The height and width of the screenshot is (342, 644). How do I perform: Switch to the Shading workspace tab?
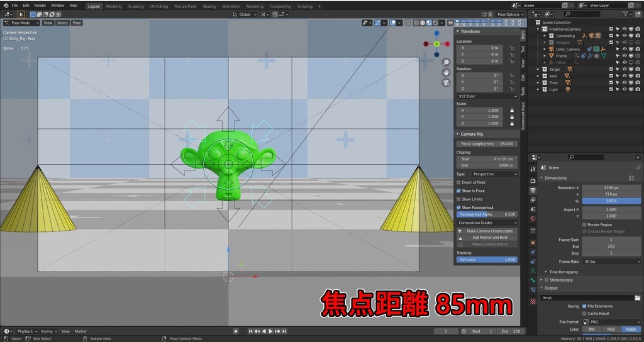tap(209, 6)
